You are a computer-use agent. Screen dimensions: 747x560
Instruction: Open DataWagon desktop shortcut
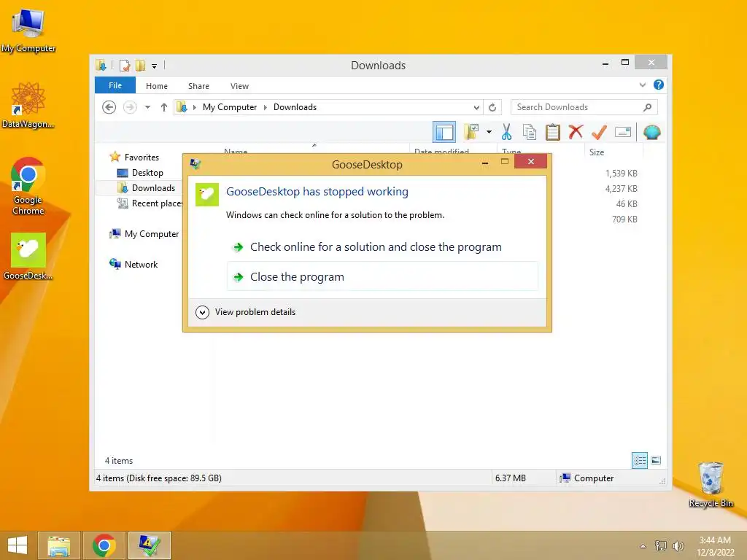pos(28,105)
